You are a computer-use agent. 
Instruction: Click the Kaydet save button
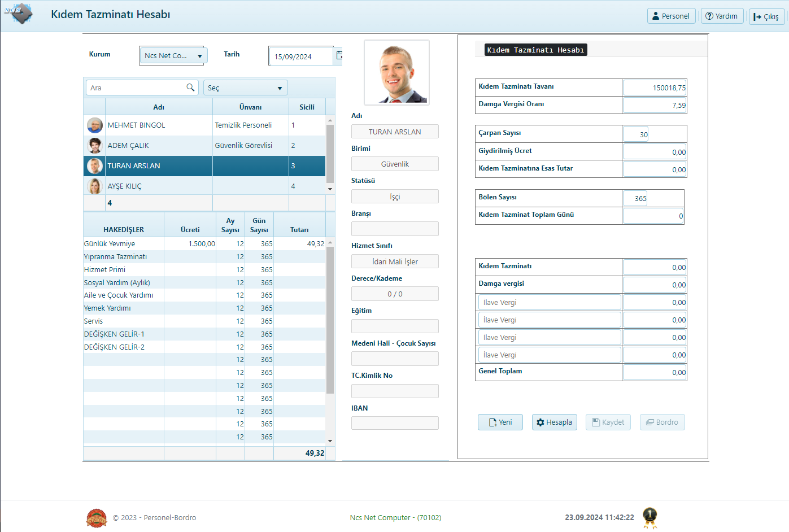[608, 422]
